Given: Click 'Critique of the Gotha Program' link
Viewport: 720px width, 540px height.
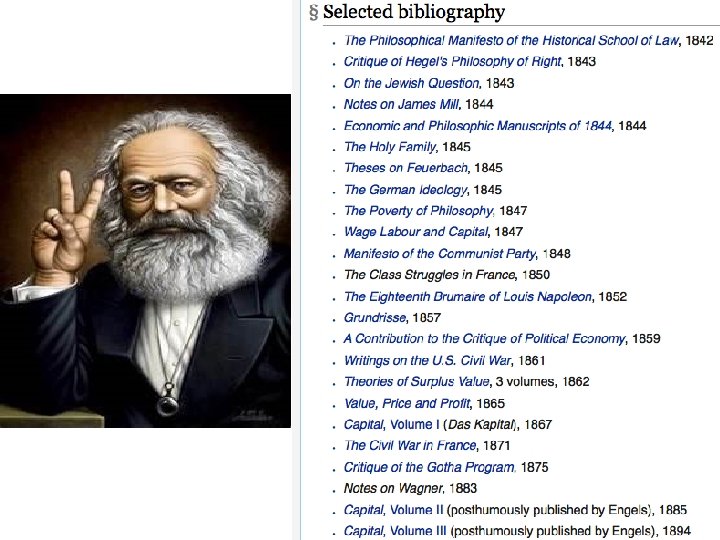Looking at the screenshot, I should (x=429, y=467).
